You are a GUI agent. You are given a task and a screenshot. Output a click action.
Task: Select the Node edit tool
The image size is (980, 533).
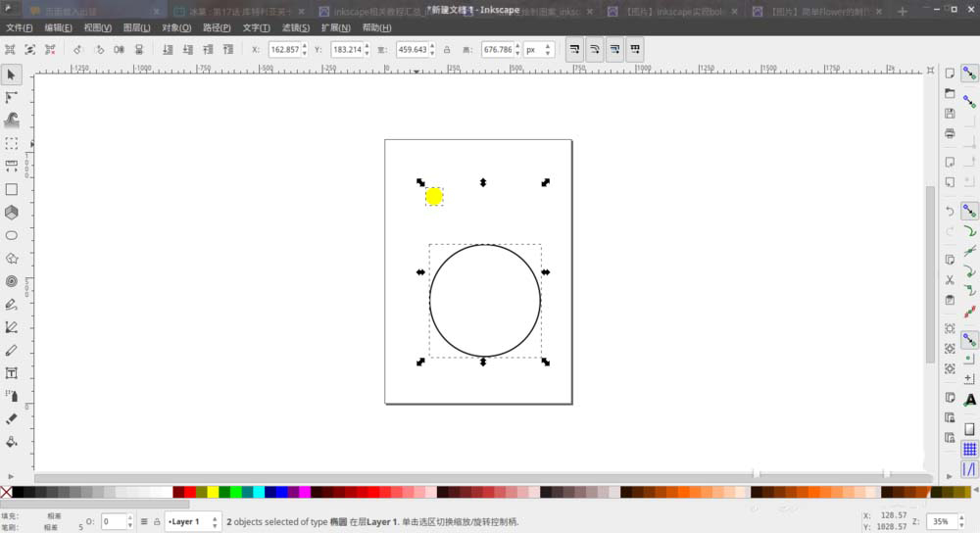[x=12, y=97]
